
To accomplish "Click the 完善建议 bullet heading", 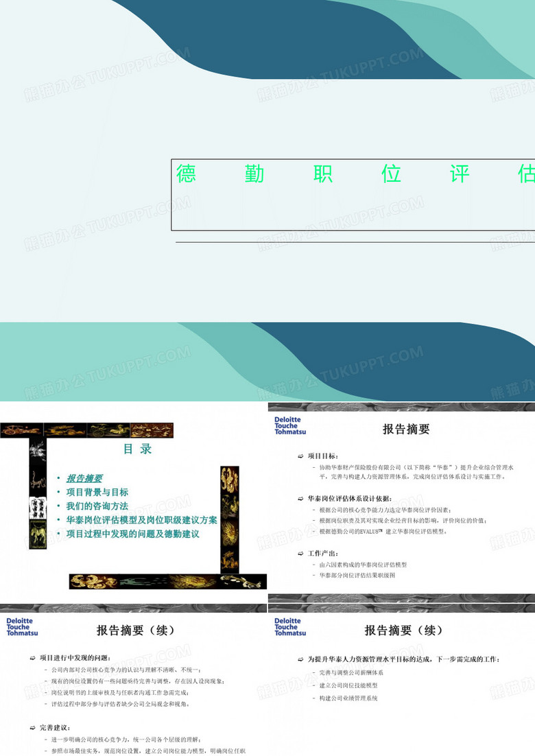I will 55,728.
